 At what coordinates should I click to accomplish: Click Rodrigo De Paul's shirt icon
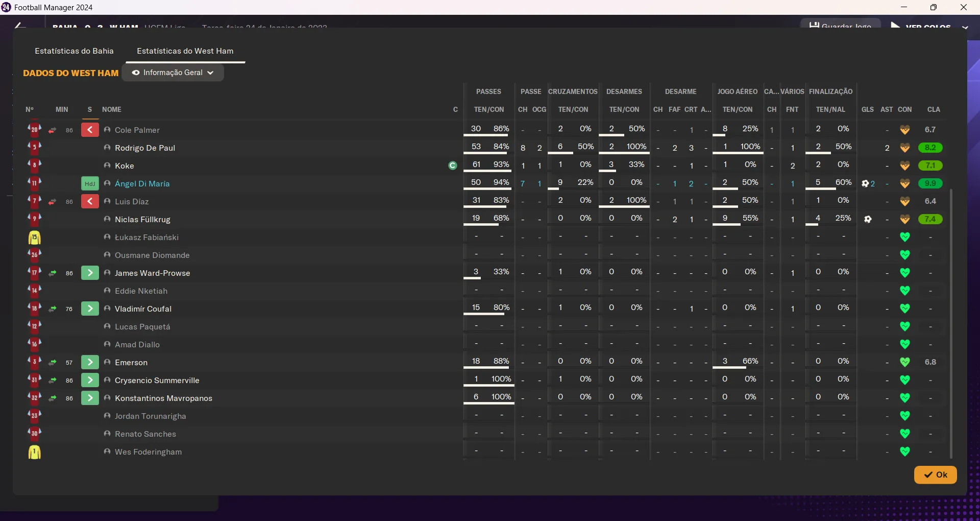[34, 148]
